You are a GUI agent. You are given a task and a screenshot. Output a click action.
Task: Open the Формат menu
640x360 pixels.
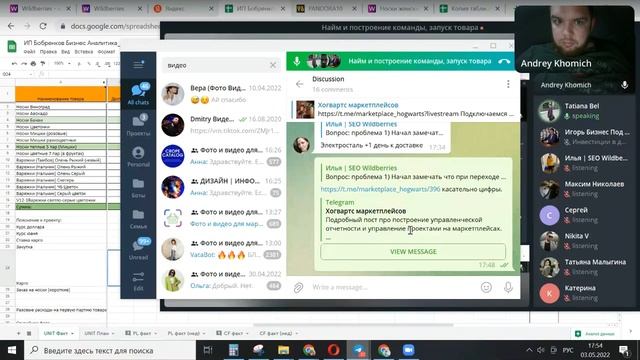click(107, 52)
